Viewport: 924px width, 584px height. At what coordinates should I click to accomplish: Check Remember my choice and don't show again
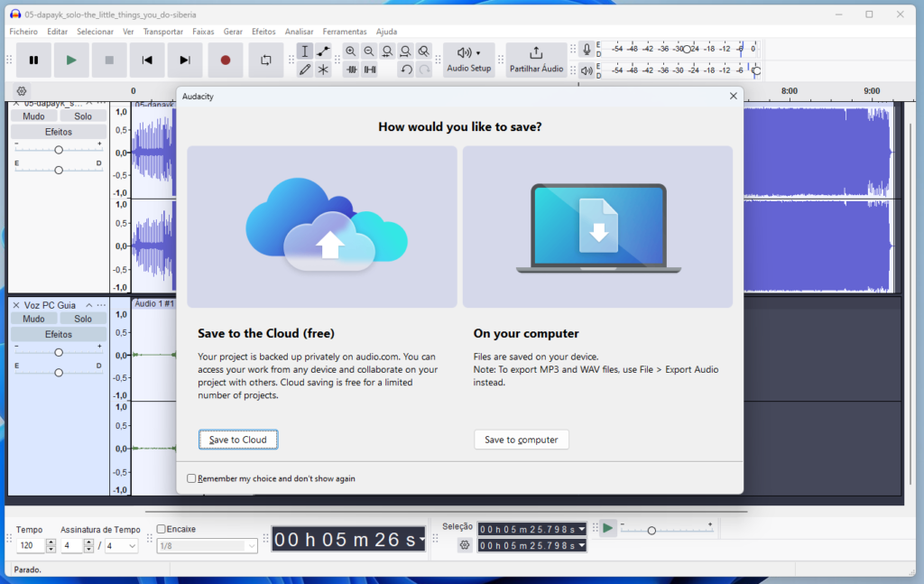click(x=190, y=478)
